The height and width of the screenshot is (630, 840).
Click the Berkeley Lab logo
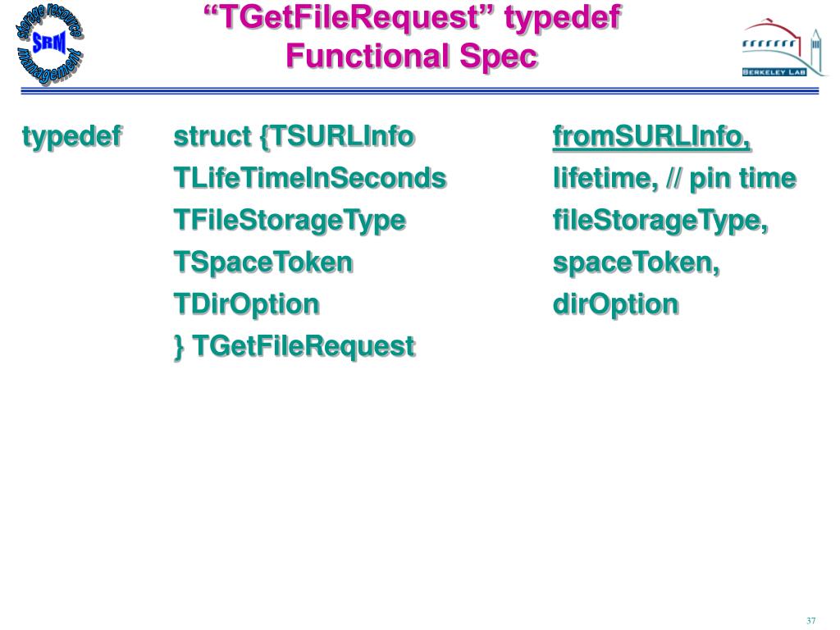(x=783, y=49)
